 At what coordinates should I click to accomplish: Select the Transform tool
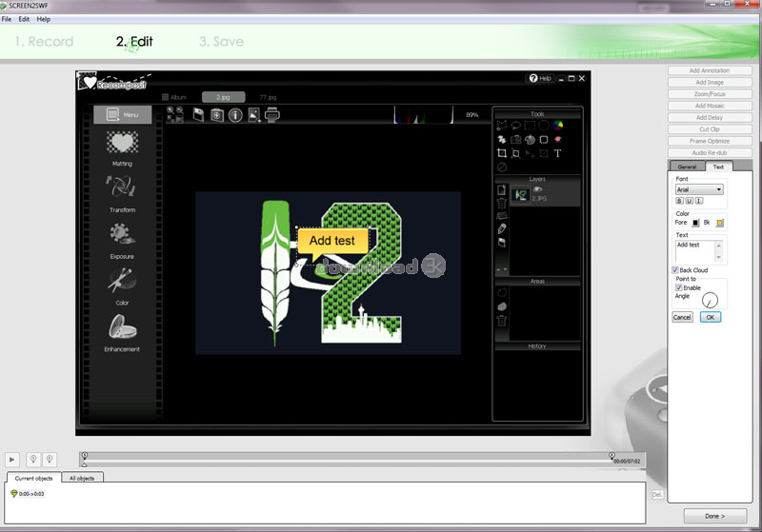[x=123, y=194]
